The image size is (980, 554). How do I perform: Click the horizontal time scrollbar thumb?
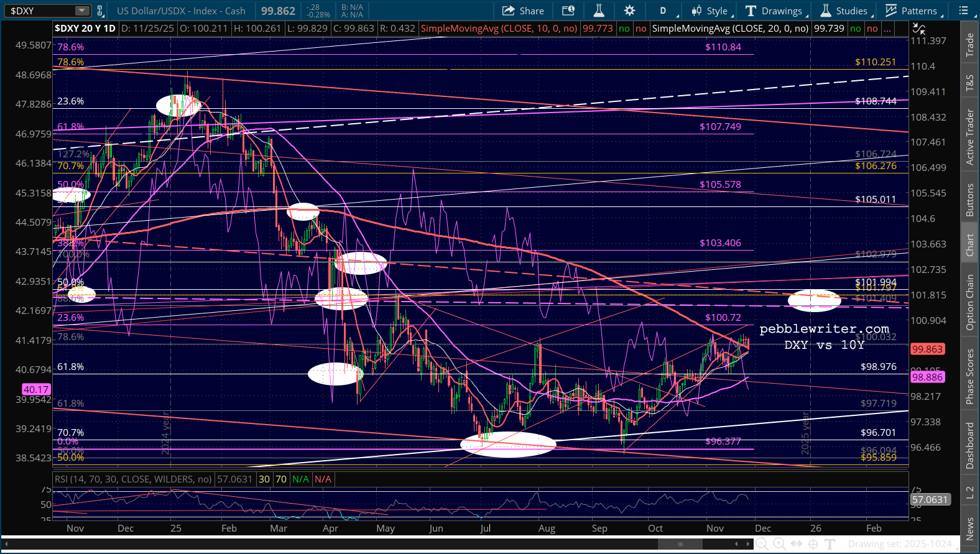(680, 544)
